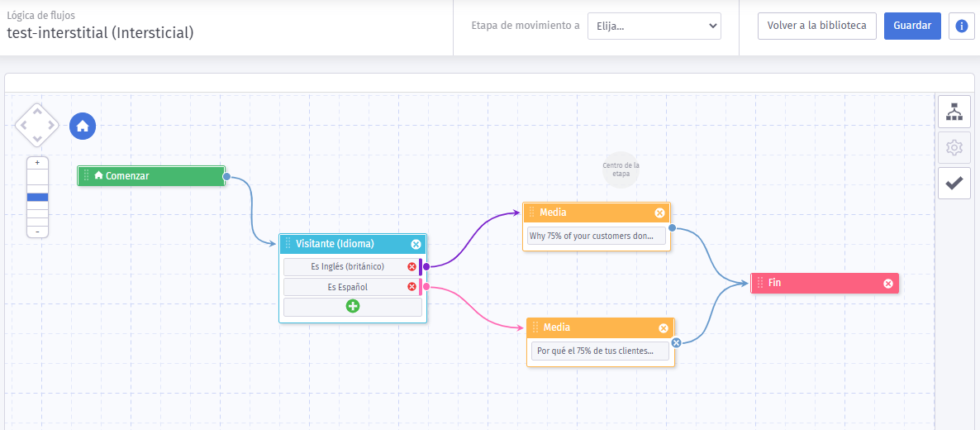Click the blue home icon on canvas
Image resolution: width=980 pixels, height=430 pixels.
pyautogui.click(x=83, y=126)
